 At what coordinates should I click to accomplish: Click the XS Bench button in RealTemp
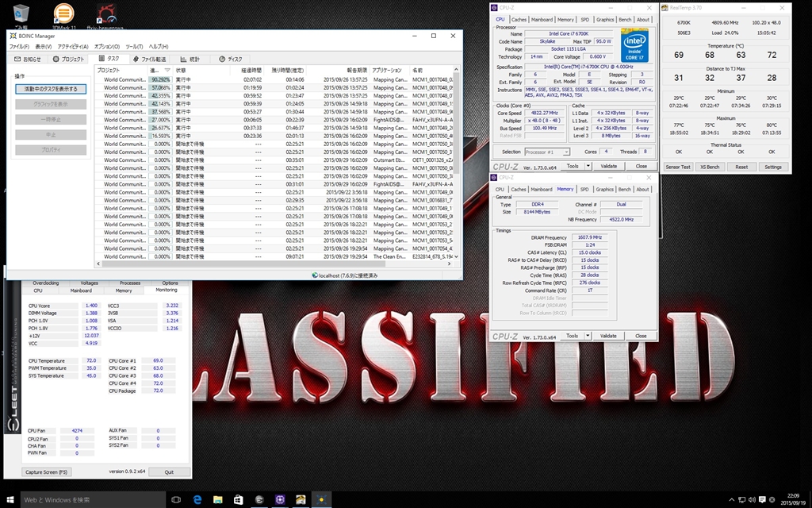point(710,167)
